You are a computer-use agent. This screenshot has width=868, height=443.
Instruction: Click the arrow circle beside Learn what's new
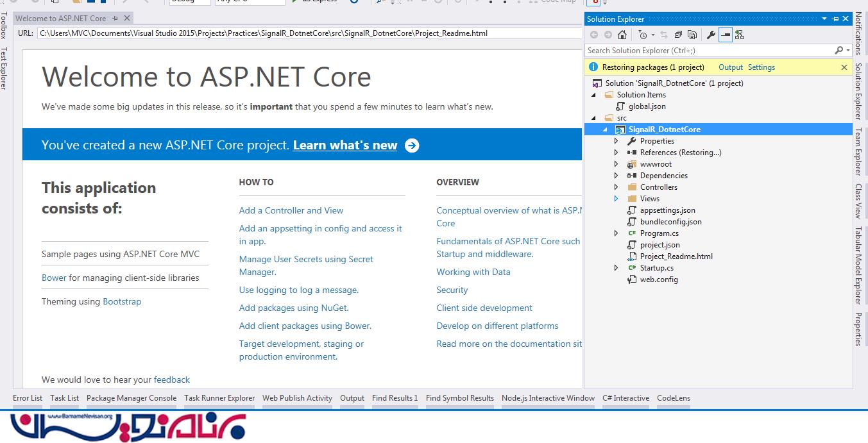[x=412, y=146]
